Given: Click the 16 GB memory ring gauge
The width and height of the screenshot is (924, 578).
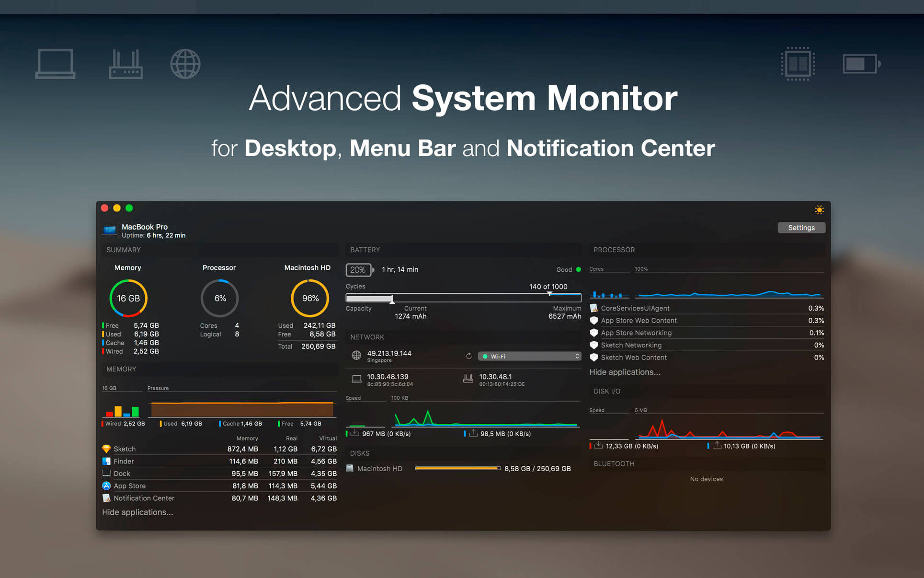Looking at the screenshot, I should (128, 298).
